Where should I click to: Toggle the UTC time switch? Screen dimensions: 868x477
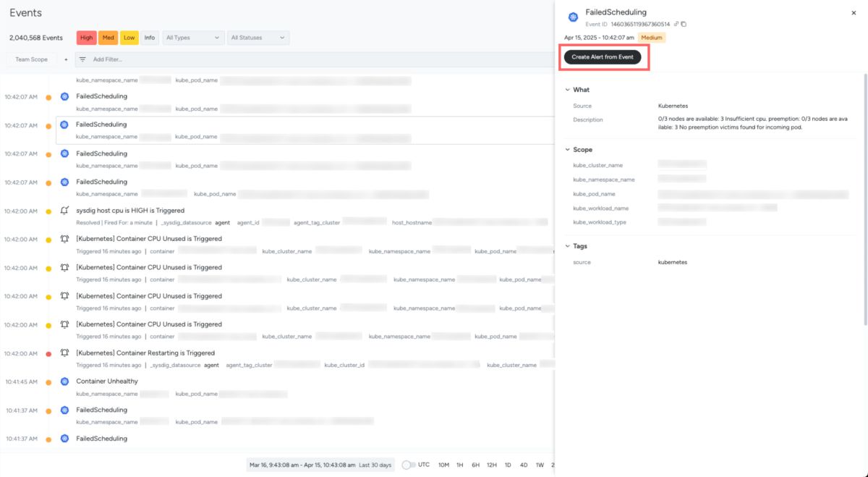[x=409, y=465]
